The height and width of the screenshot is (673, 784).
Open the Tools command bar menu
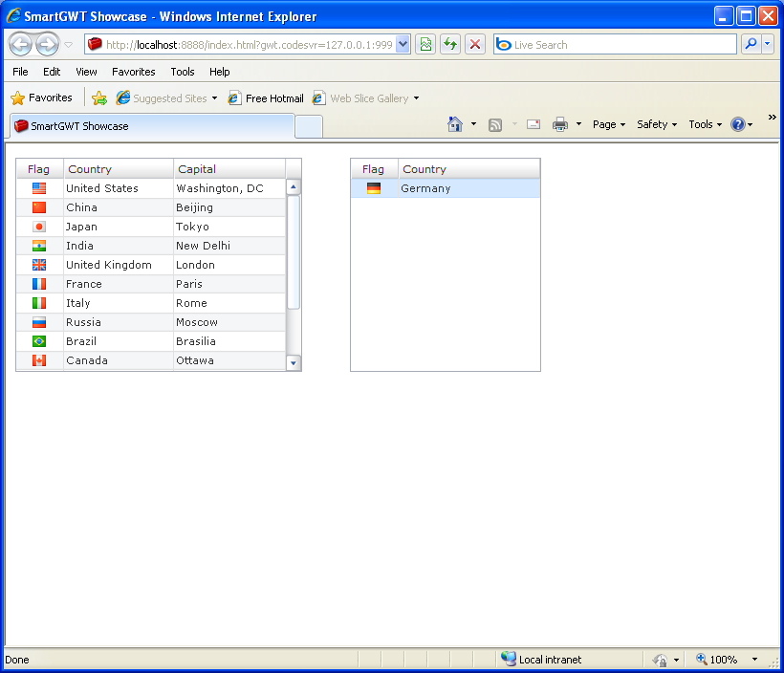click(x=705, y=124)
